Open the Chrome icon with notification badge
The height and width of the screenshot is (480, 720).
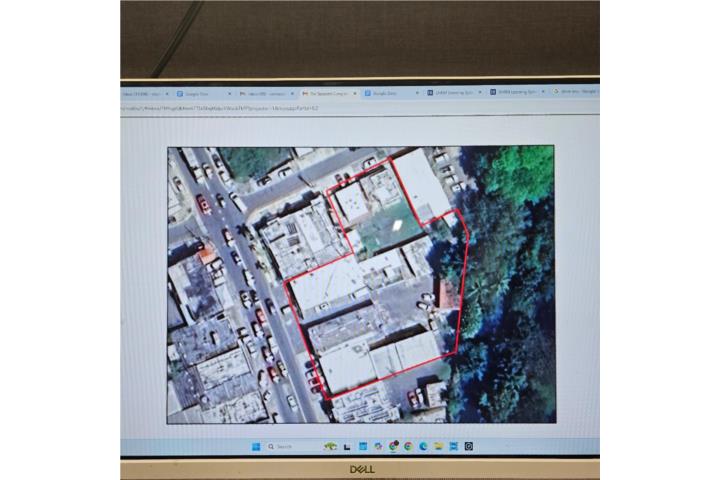pyautogui.click(x=394, y=446)
